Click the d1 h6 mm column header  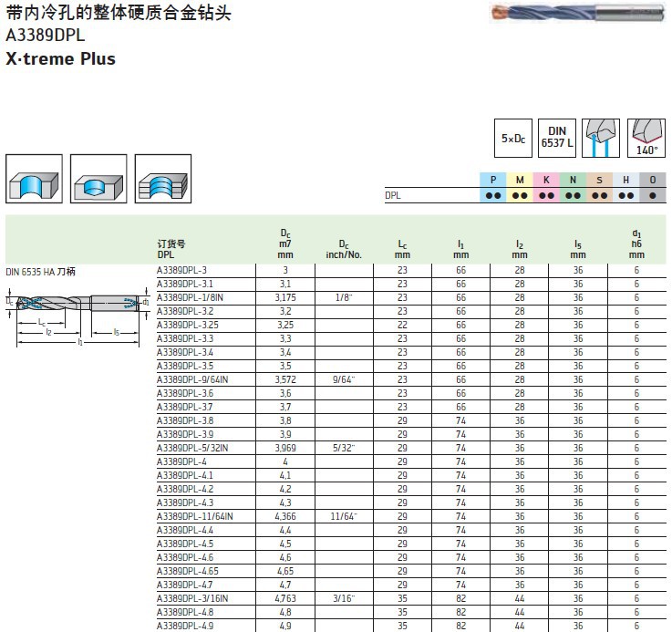coord(636,244)
